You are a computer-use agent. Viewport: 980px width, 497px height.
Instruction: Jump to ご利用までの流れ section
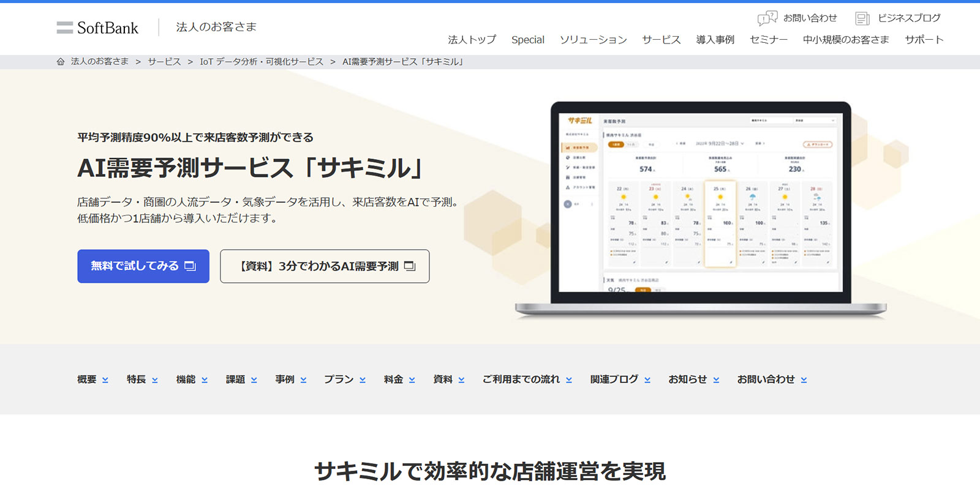527,379
